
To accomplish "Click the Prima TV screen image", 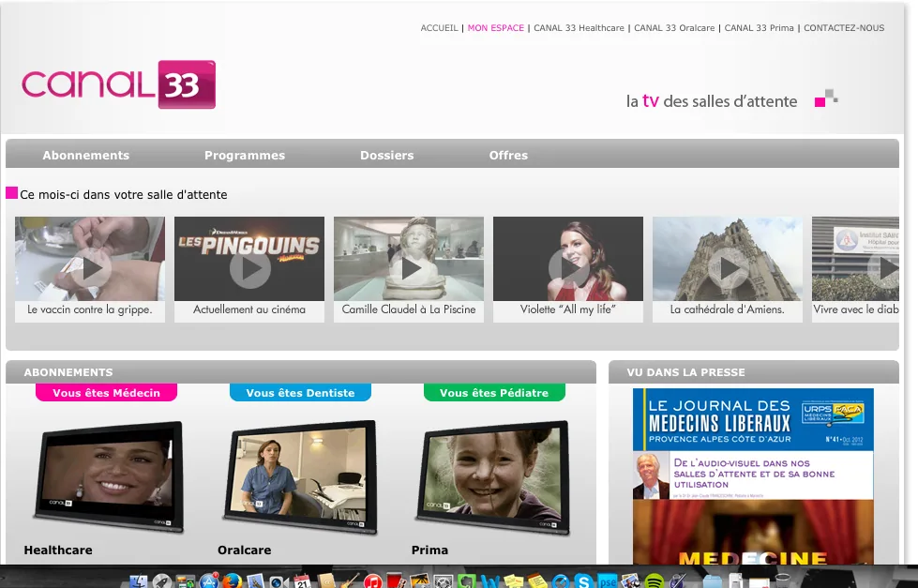I will 493,475.
